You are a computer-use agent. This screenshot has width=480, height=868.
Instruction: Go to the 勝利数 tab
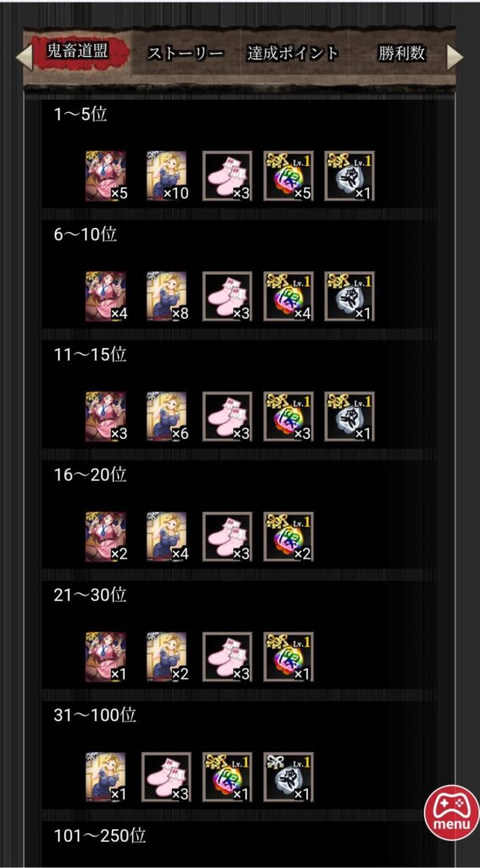tap(402, 53)
